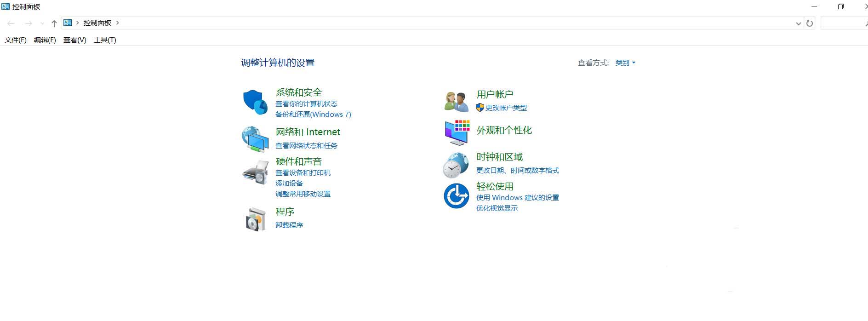868x321 pixels.
Task: Click 查看网络状态和任务 link
Action: click(x=307, y=145)
